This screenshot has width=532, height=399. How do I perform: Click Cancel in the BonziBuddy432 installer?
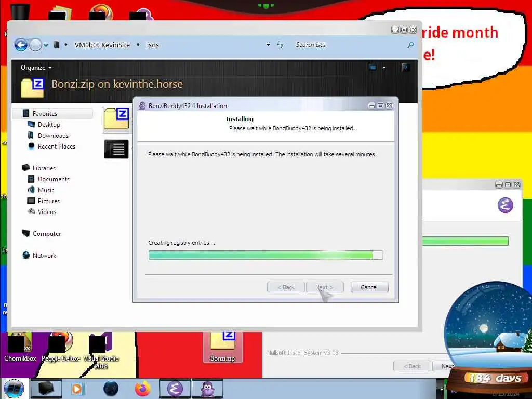point(369,287)
